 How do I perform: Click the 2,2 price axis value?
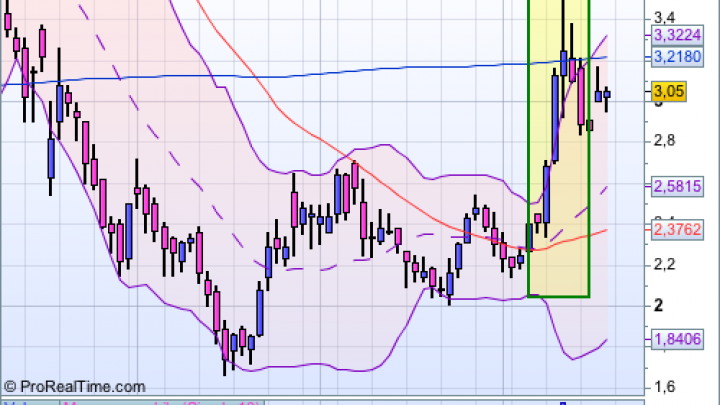pos(664,264)
